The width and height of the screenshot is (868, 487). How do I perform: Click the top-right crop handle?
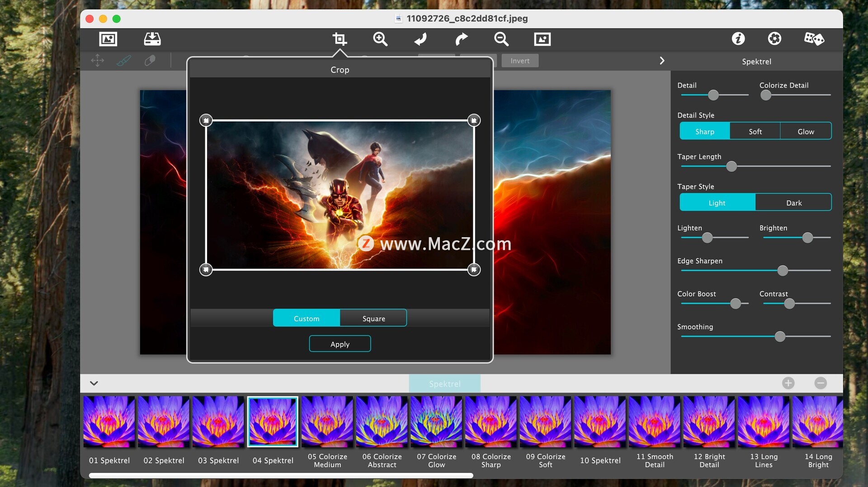[474, 120]
